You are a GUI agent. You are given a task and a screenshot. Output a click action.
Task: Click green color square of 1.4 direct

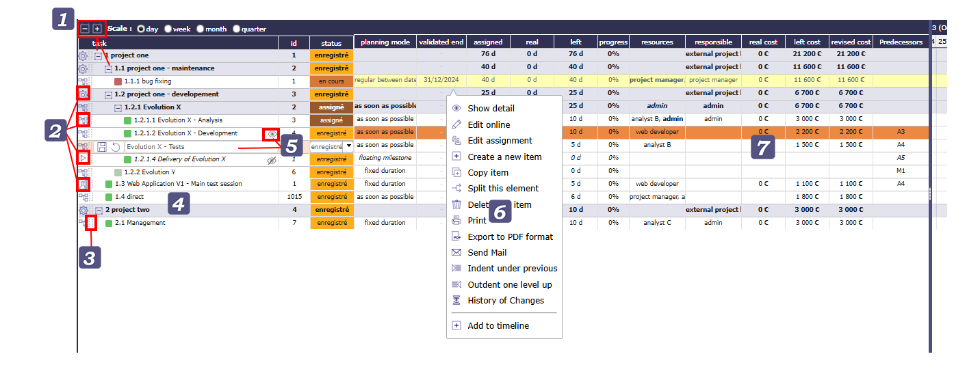coord(109,197)
